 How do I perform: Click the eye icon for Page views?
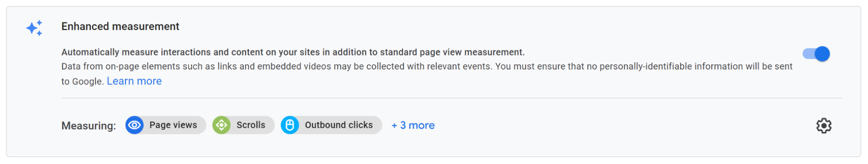pyautogui.click(x=134, y=125)
